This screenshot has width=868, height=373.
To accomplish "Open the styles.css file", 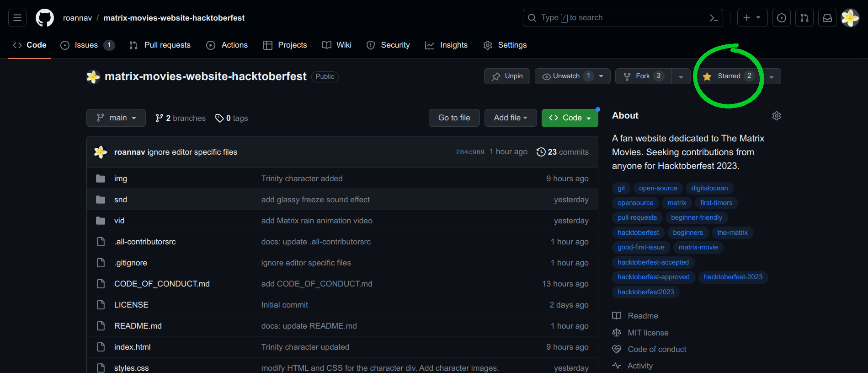I will click(x=131, y=368).
